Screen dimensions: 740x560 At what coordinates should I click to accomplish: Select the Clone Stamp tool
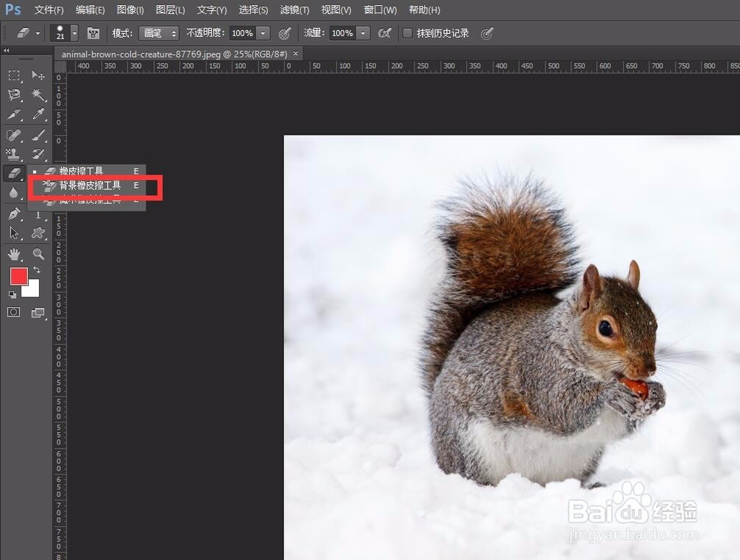[x=14, y=155]
